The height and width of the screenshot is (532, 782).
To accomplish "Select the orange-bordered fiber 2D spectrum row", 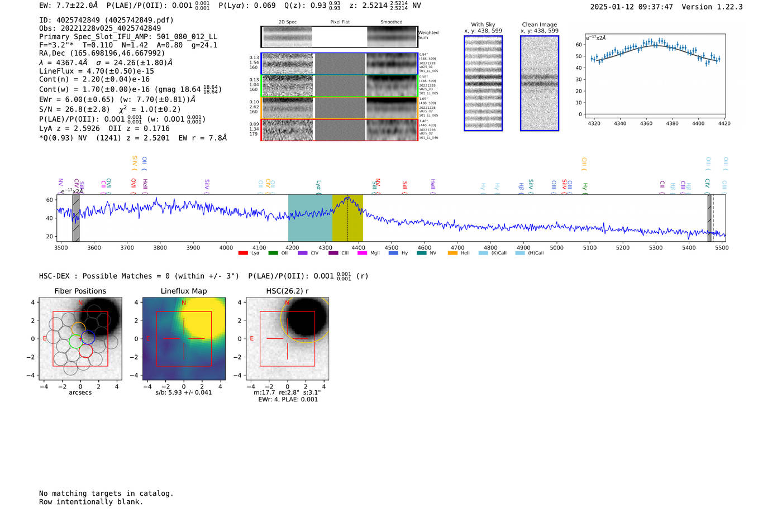I will pyautogui.click(x=340, y=108).
